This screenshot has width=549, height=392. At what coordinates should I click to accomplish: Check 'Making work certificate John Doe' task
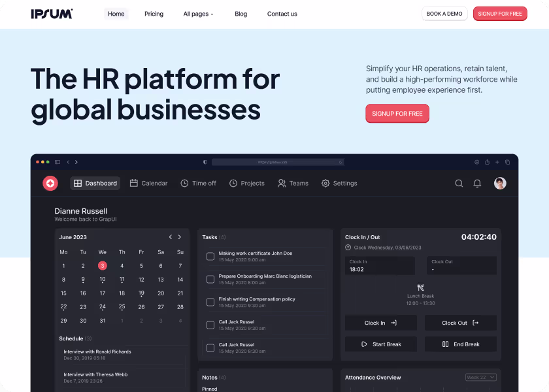(x=210, y=256)
